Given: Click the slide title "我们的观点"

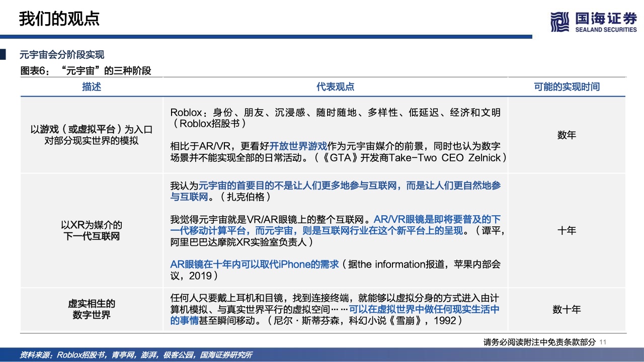Looking at the screenshot, I should [x=59, y=19].
